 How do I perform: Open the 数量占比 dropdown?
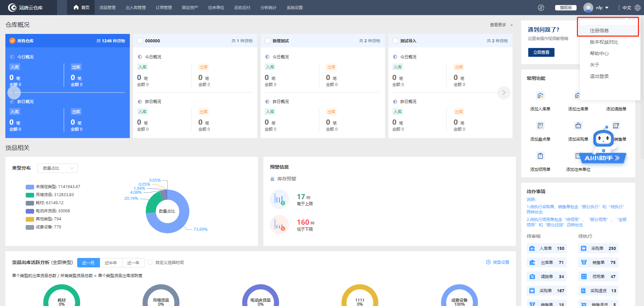tap(58, 168)
